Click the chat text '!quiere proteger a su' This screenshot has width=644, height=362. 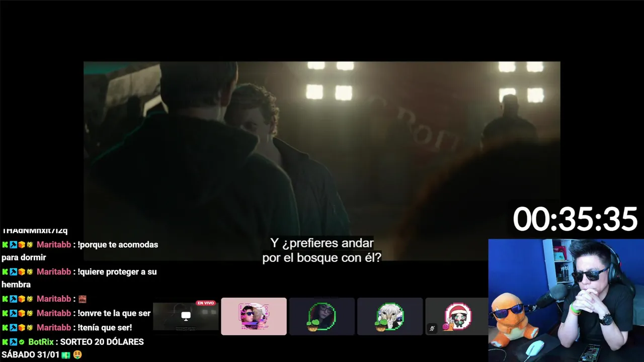(x=117, y=272)
